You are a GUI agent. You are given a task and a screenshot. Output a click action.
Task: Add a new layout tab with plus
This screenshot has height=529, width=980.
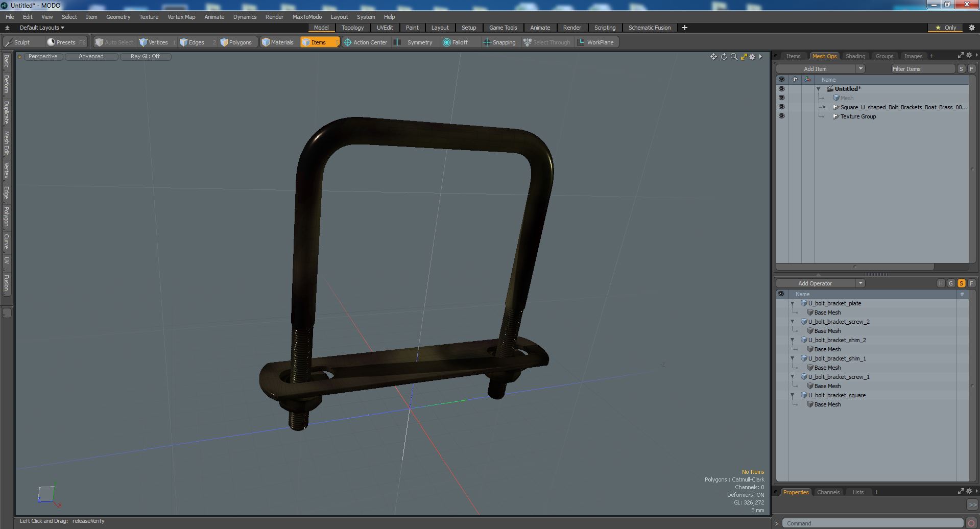pos(685,28)
